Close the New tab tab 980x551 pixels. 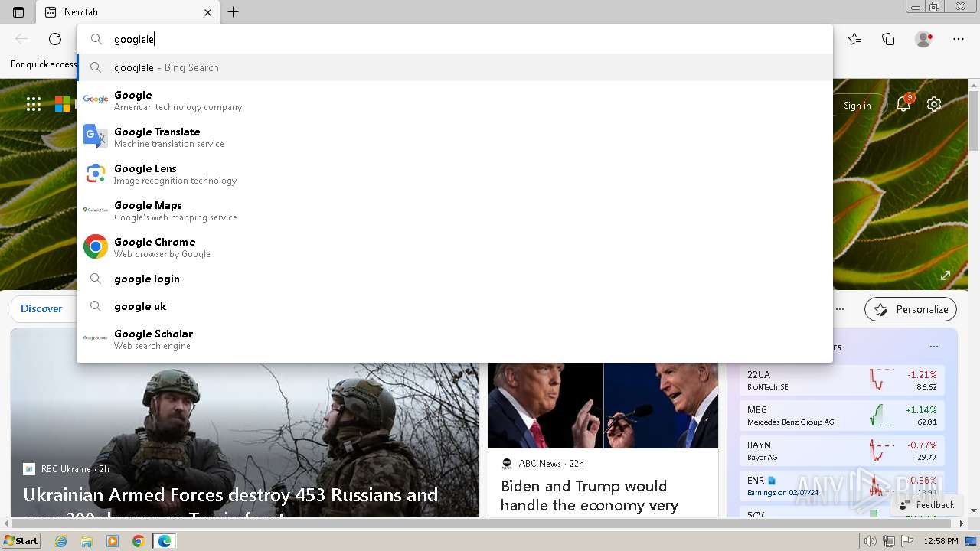coord(207,12)
